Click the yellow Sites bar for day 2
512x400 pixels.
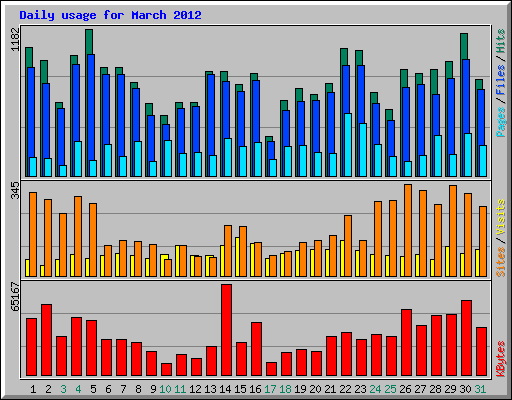coord(42,271)
